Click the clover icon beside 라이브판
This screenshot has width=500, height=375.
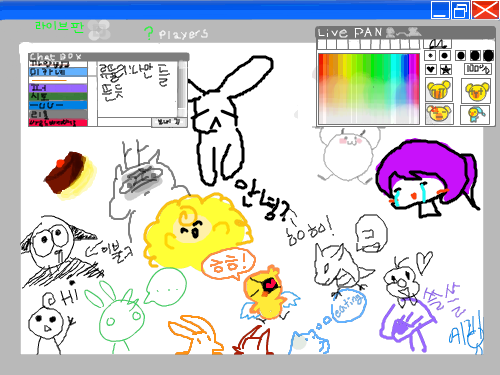(99, 30)
